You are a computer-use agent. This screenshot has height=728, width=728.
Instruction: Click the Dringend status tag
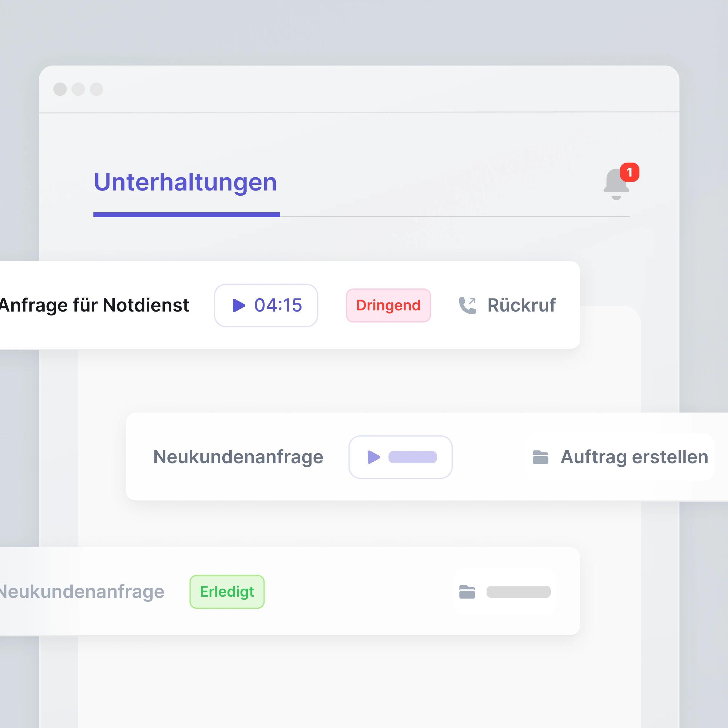(388, 305)
